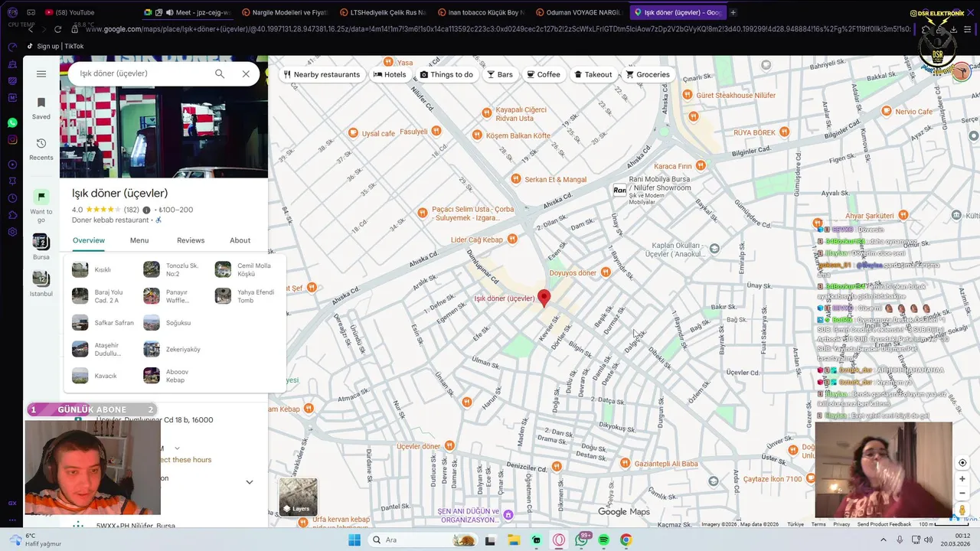Click the Street View pegman icon
Image resolution: width=980 pixels, height=551 pixels.
coord(962,510)
